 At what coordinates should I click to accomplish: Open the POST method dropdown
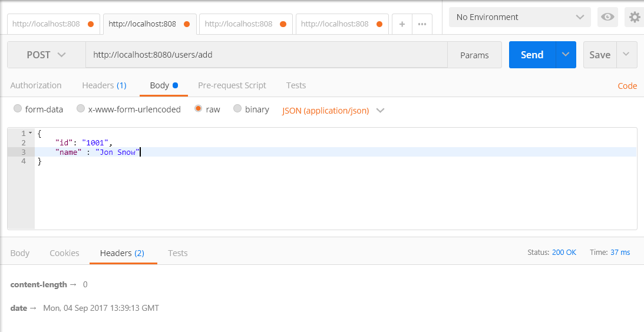point(47,55)
